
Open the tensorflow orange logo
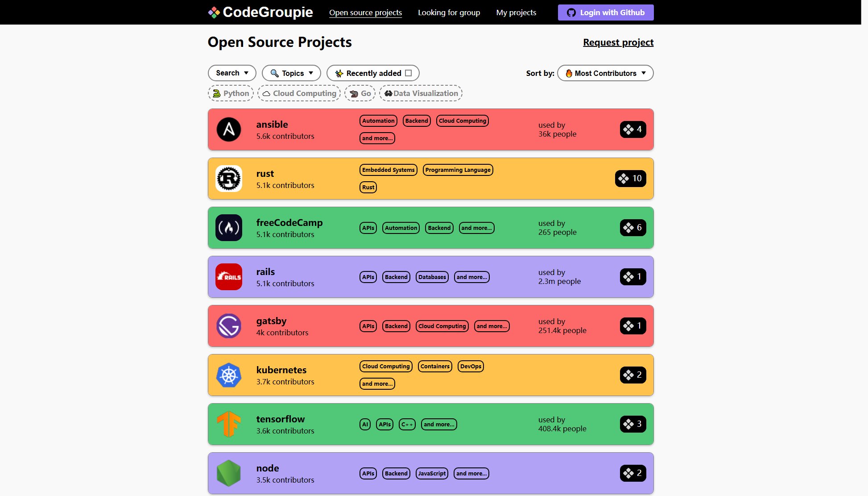click(x=229, y=424)
